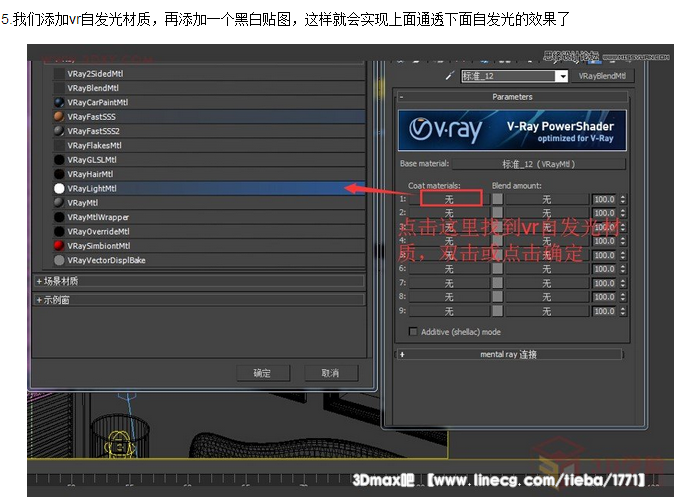Click the VRayFastSSS2 gray sphere icon
The image size is (674, 497).
click(x=59, y=131)
